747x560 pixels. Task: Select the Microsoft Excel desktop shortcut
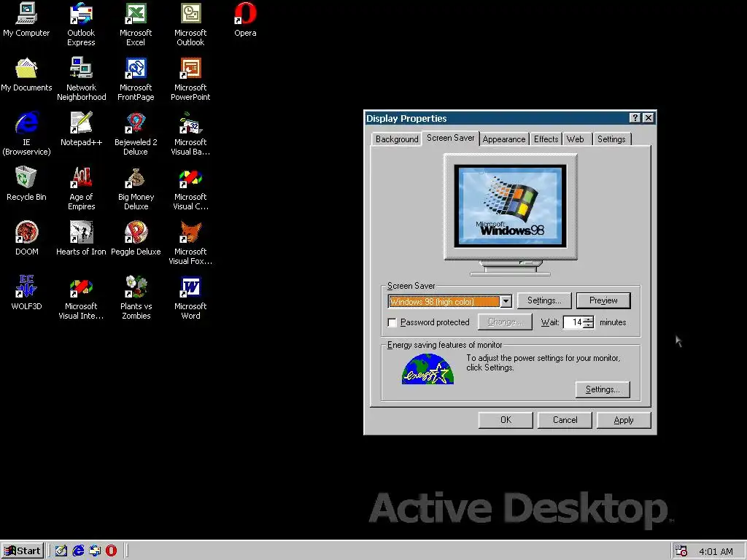136,24
